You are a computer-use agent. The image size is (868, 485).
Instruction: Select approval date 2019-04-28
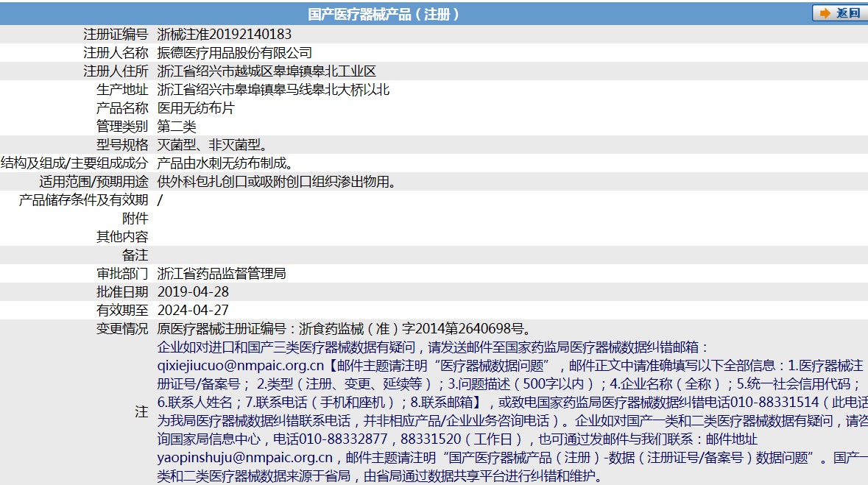click(193, 291)
